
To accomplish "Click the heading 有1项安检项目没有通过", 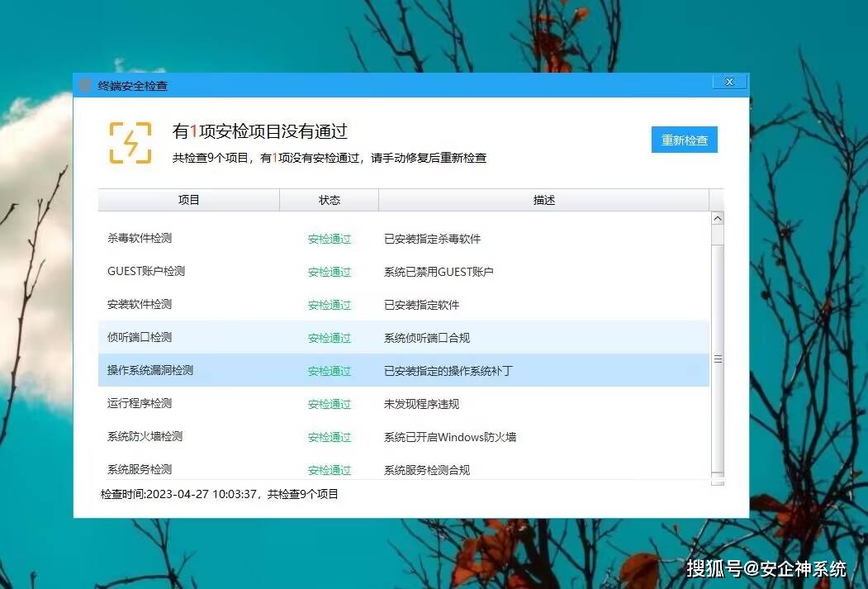I will 259,131.
